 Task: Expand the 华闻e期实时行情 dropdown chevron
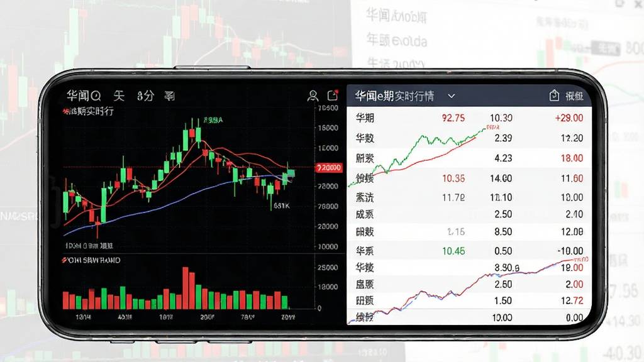tap(452, 96)
